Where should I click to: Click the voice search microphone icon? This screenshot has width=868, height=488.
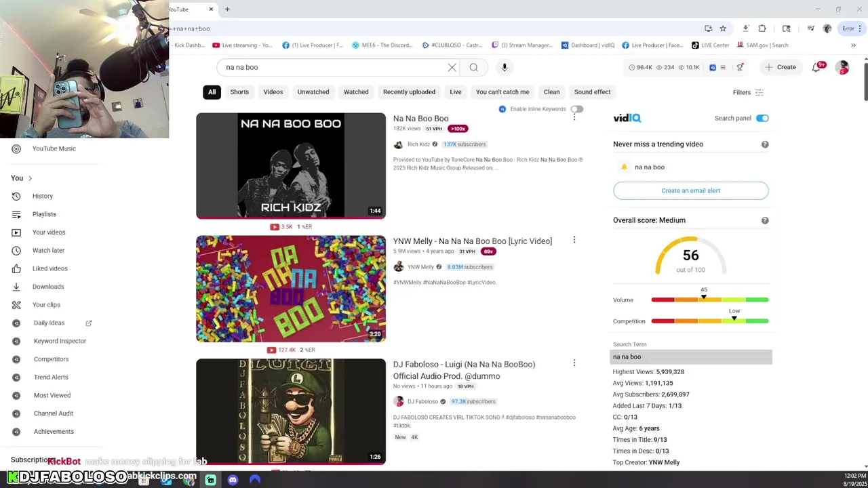coord(505,67)
